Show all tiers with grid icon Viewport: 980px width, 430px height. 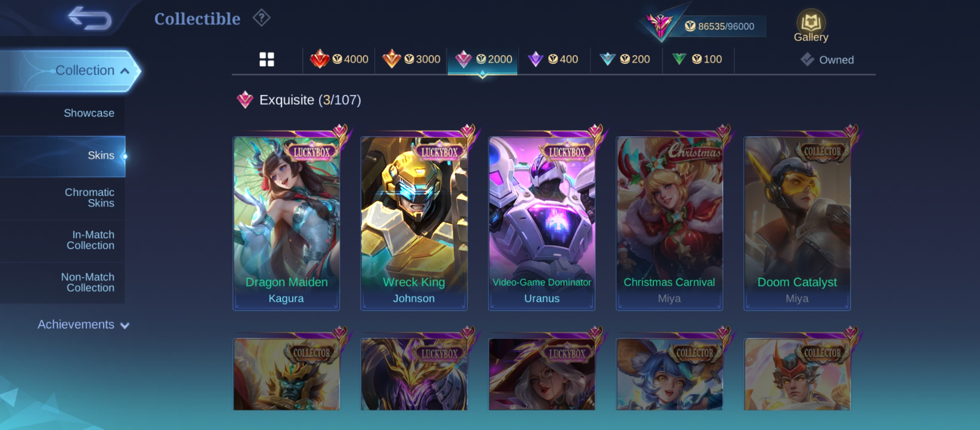(x=267, y=59)
